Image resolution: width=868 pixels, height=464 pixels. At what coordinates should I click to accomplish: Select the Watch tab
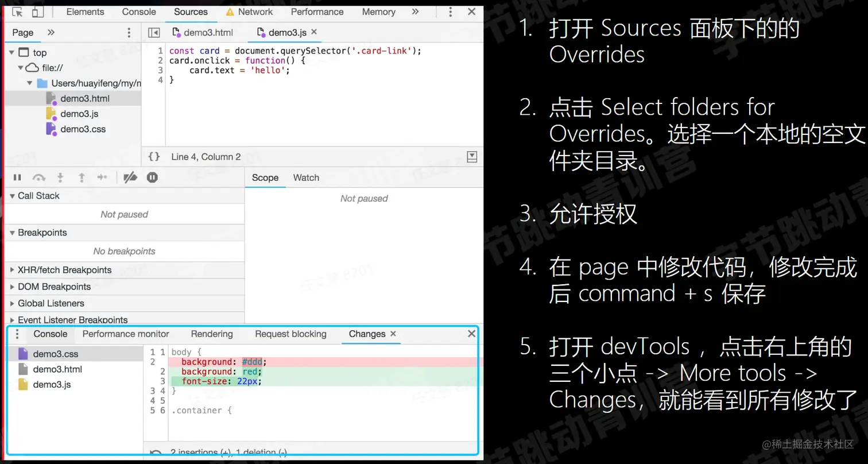click(x=306, y=178)
